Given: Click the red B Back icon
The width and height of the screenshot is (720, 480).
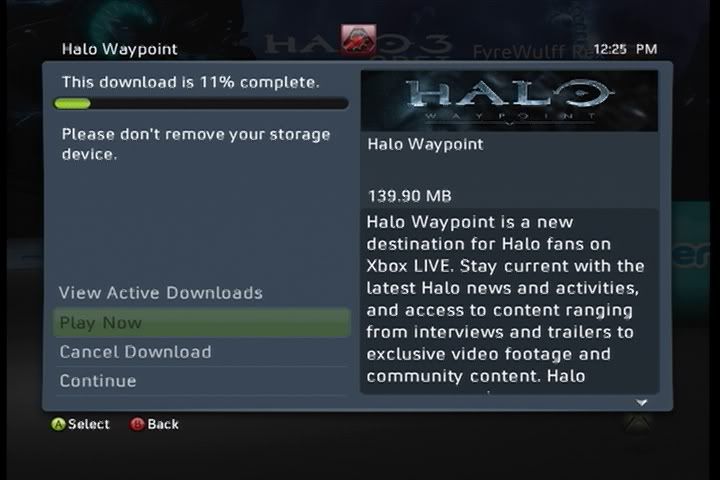Looking at the screenshot, I should pyautogui.click(x=137, y=424).
